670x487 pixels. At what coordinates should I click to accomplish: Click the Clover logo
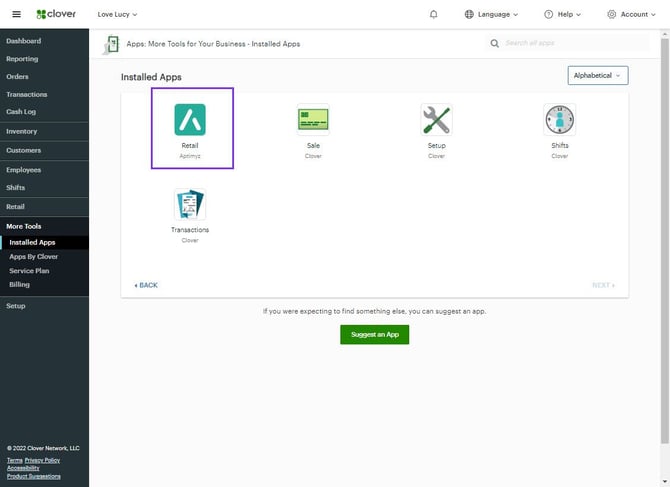click(55, 14)
